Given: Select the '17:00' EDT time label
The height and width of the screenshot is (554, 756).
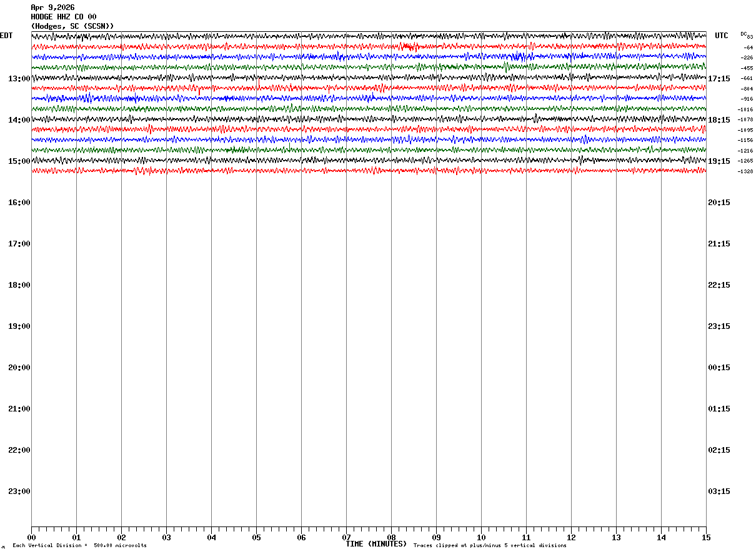Looking at the screenshot, I should [x=19, y=244].
